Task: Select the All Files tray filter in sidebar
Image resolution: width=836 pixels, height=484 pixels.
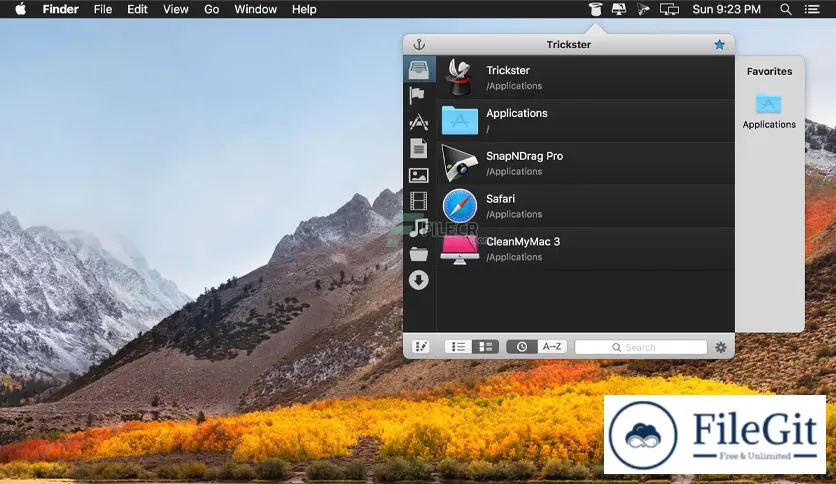Action: [x=419, y=69]
